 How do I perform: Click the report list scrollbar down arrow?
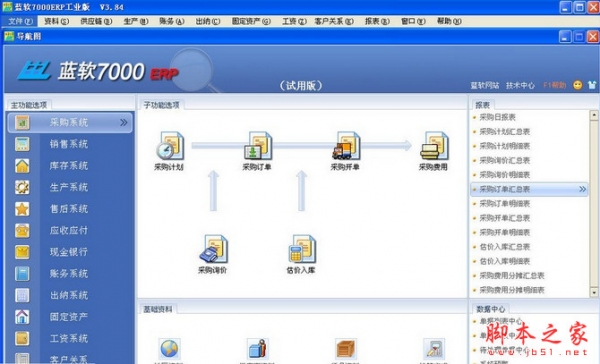tap(594, 293)
